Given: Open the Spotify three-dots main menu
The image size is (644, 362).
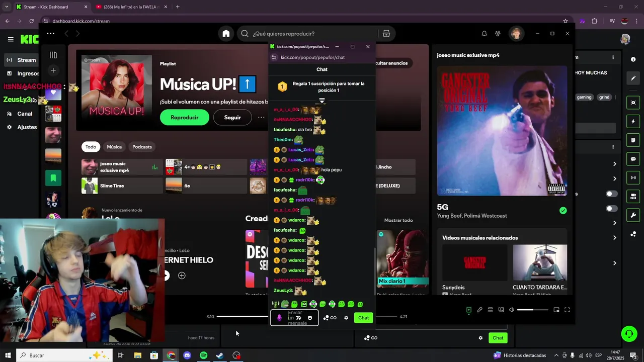Looking at the screenshot, I should (x=50, y=34).
